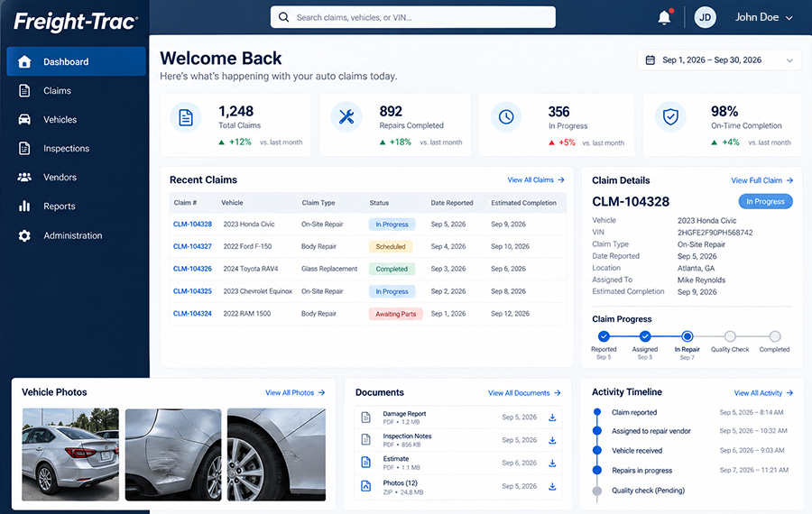812x514 pixels.
Task: Click the On-Time Completion shield icon
Action: point(670,117)
